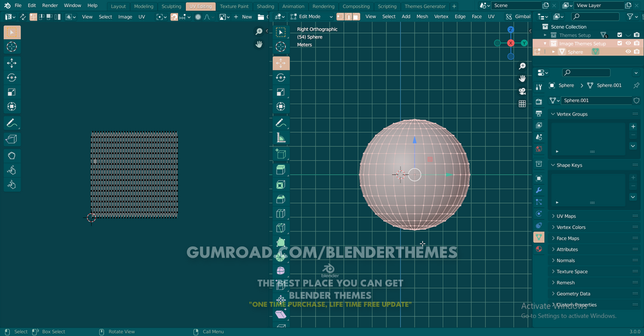Open the Edit Mode dropdown
This screenshot has width=644, height=336.
[311, 17]
